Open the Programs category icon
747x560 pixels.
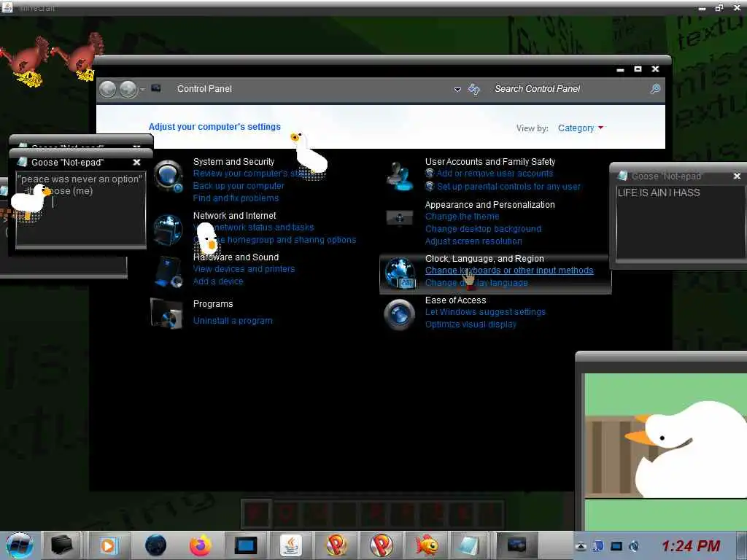[x=167, y=314]
